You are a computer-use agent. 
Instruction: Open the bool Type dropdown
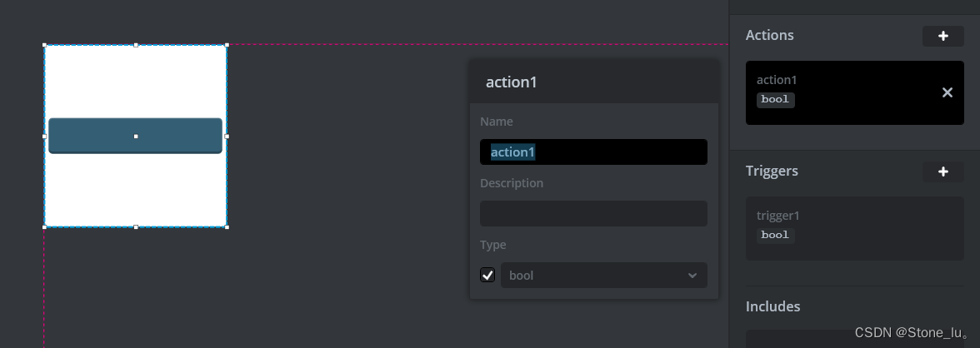(x=603, y=276)
